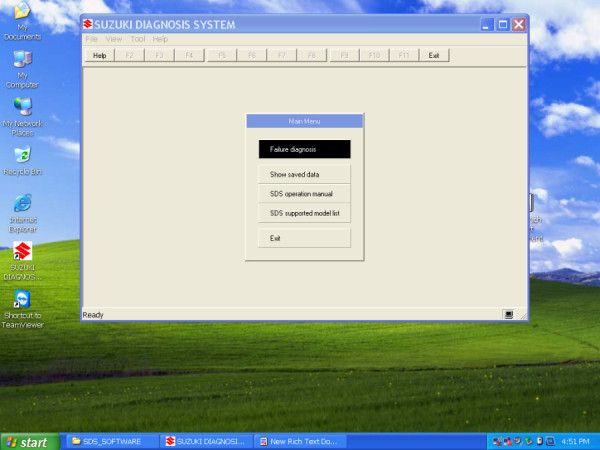Select Failure diagnosis in Main Menu

tap(304, 149)
